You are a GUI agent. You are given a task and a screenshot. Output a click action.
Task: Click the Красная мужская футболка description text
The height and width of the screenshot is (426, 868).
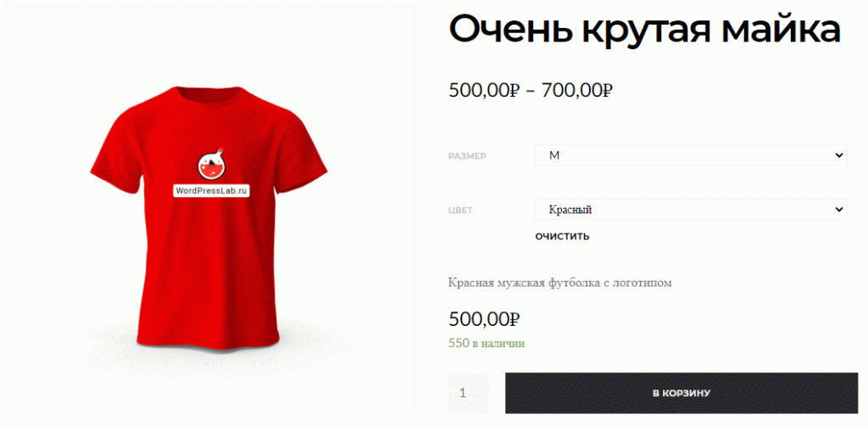pyautogui.click(x=559, y=283)
